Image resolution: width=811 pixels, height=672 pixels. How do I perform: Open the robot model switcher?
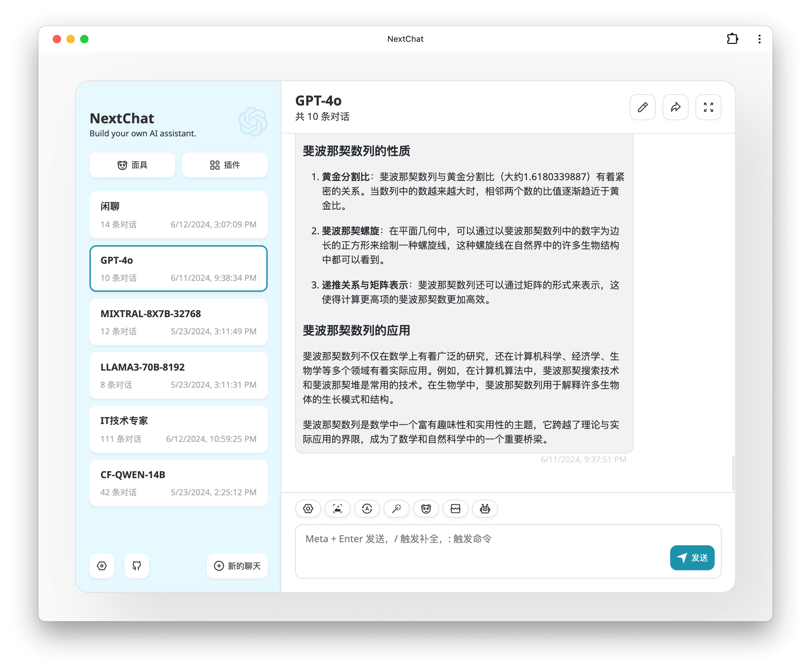pyautogui.click(x=485, y=509)
